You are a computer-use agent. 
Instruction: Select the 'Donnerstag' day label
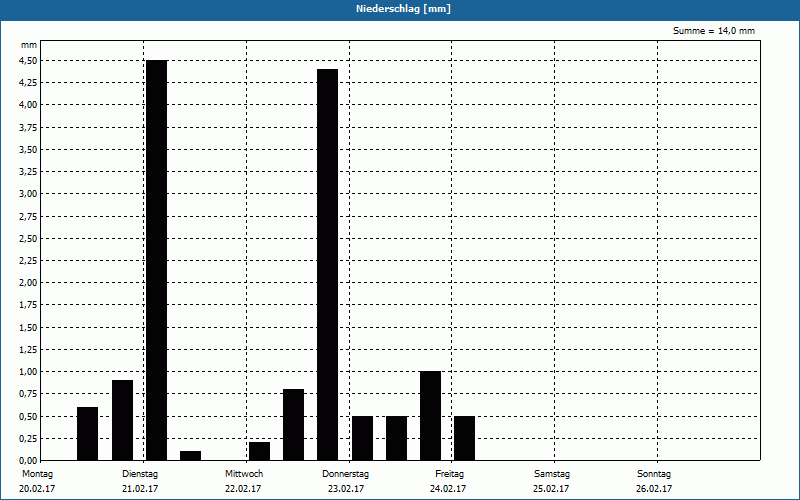coord(345,474)
